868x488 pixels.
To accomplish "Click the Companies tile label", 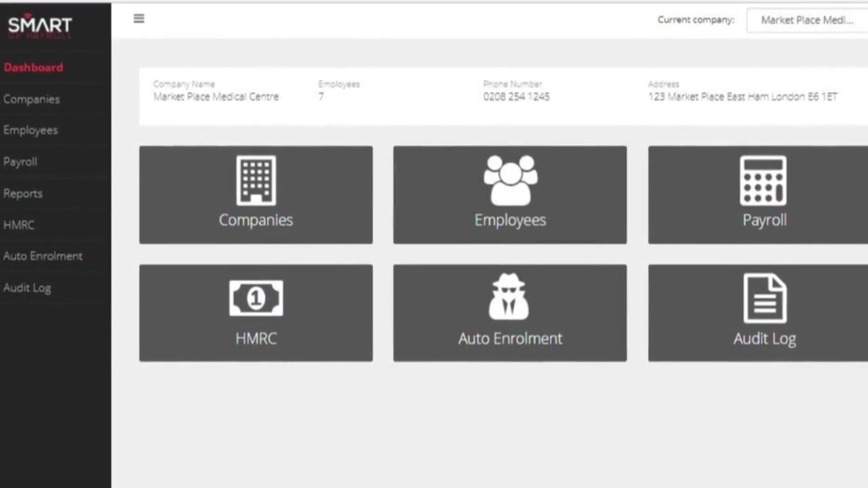I will [256, 220].
